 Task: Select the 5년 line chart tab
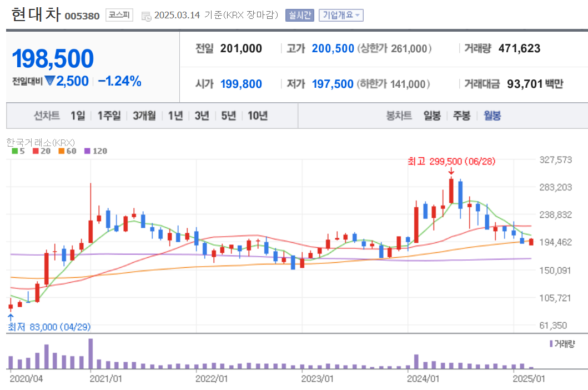(x=228, y=116)
